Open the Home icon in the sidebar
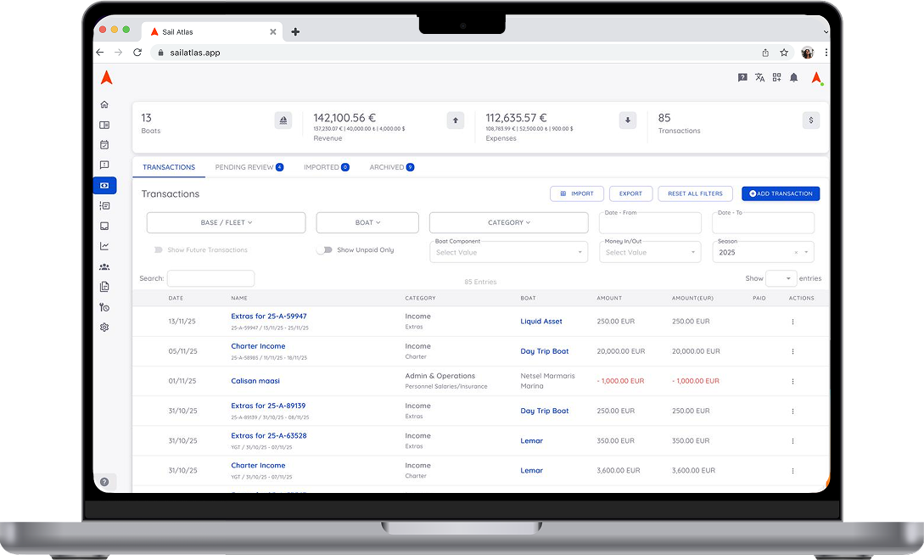Image resolution: width=924 pixels, height=560 pixels. point(104,104)
